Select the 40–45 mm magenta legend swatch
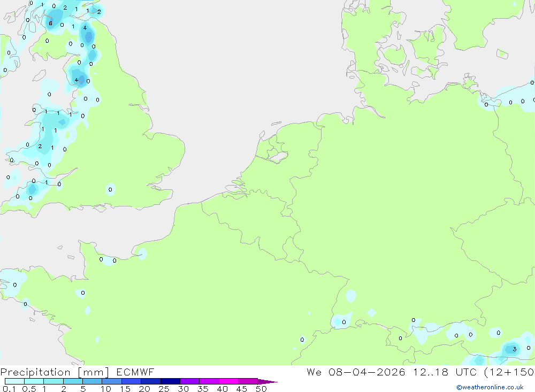This screenshot has width=535, height=392. point(228,381)
